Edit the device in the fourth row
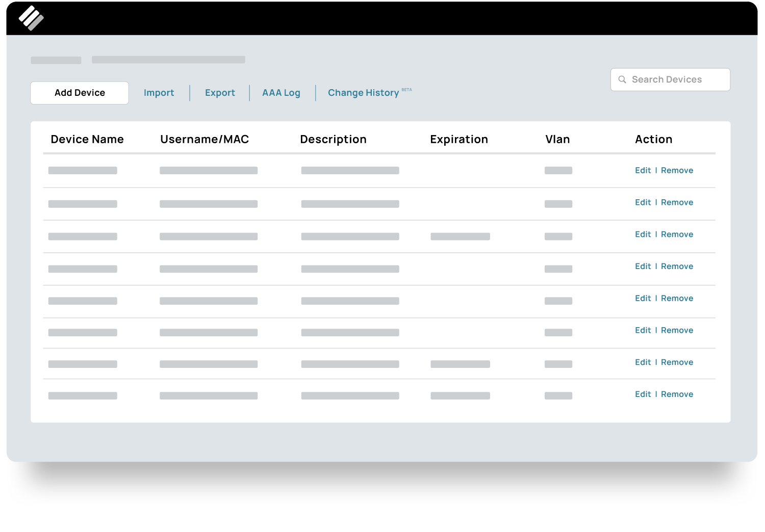The width and height of the screenshot is (765, 532). click(x=642, y=266)
